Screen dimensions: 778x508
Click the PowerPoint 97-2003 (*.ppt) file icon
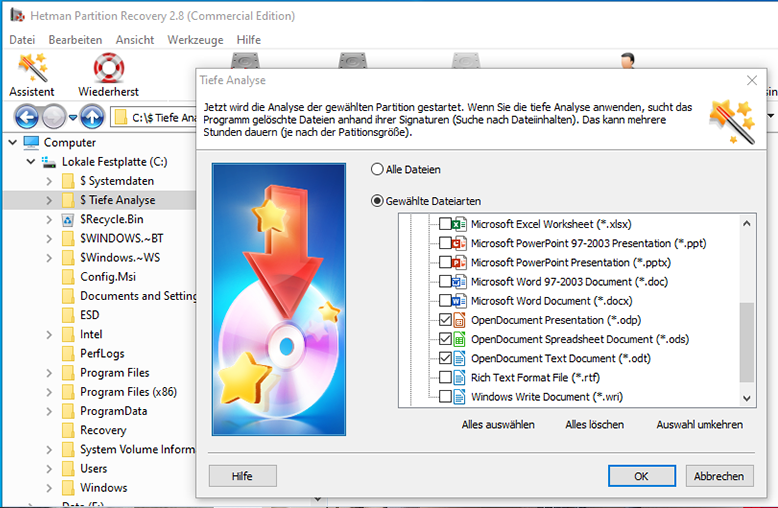point(459,244)
